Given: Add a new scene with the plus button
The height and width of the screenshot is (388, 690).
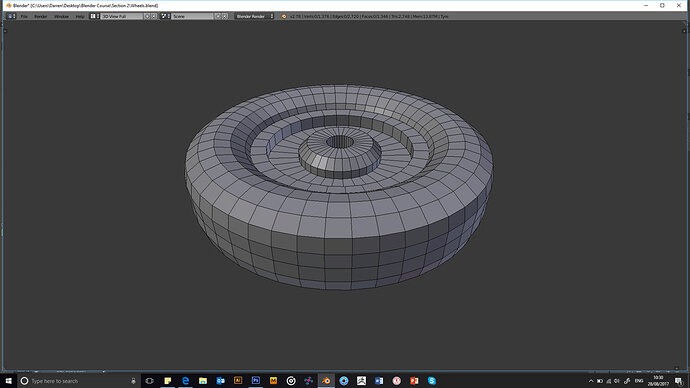Looking at the screenshot, I should [x=218, y=16].
